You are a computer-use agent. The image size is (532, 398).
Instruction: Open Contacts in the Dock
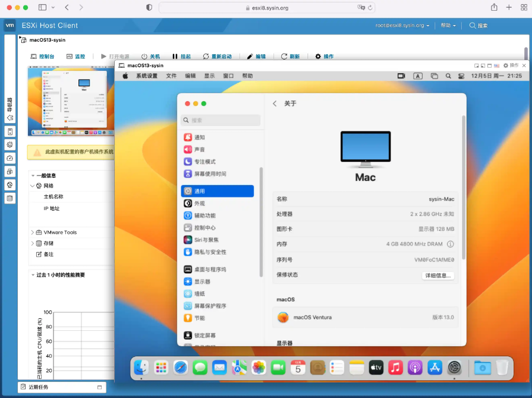pyautogui.click(x=317, y=368)
